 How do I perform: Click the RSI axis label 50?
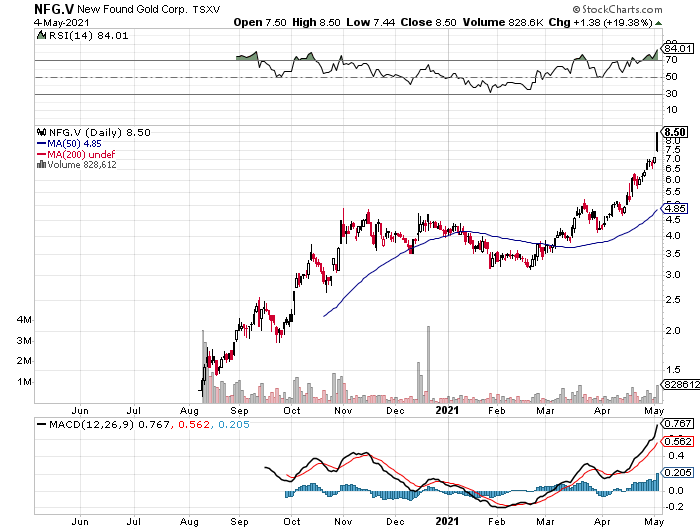pyautogui.click(x=671, y=77)
